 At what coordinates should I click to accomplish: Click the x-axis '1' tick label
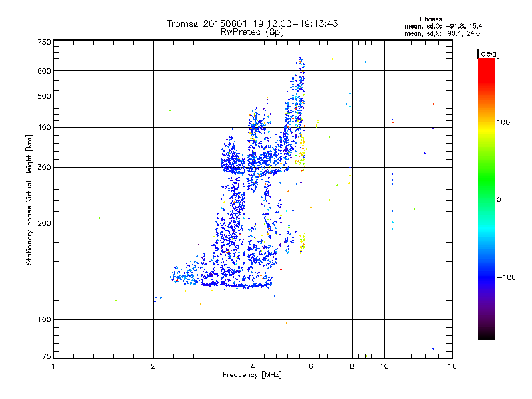pyautogui.click(x=53, y=366)
